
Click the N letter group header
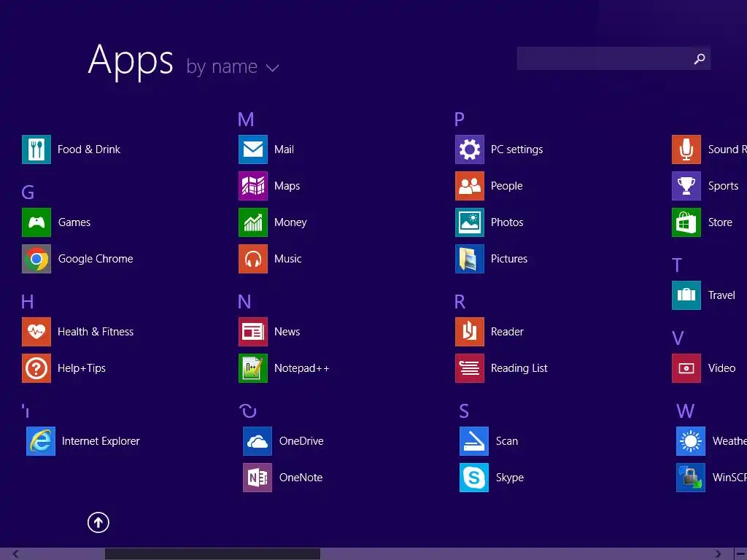point(244,302)
